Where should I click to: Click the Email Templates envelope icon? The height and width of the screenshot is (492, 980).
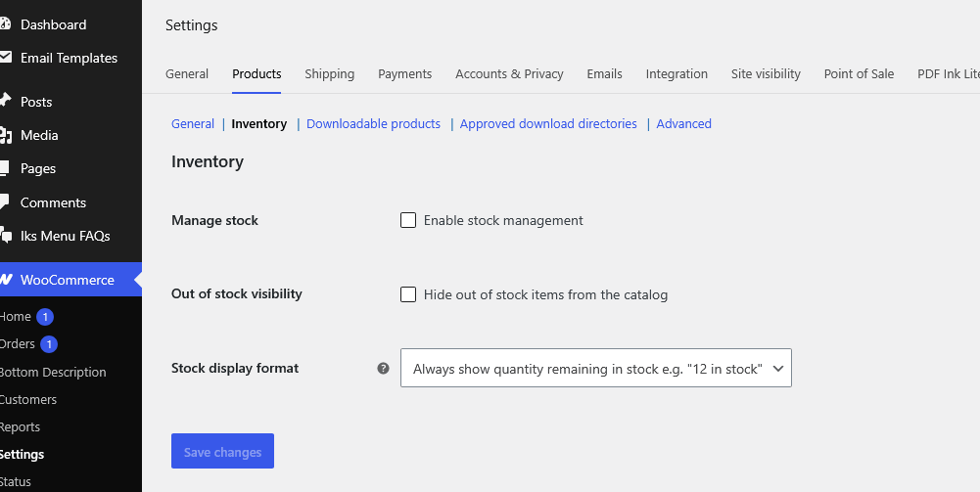point(5,58)
